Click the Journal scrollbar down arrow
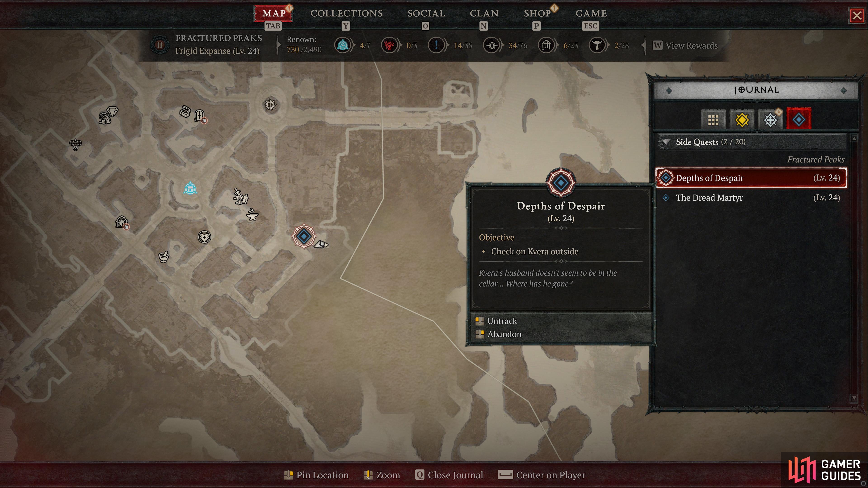The height and width of the screenshot is (488, 868). (x=854, y=398)
